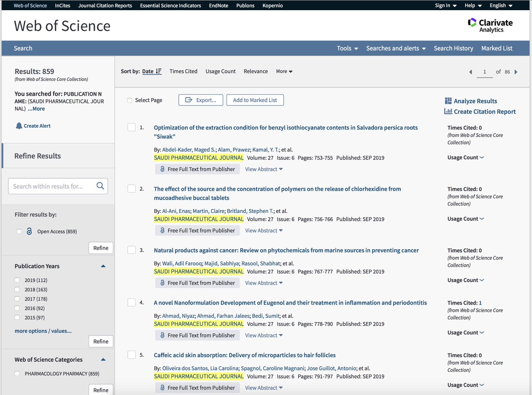This screenshot has height=395, width=532.
Task: Check the box for result 4
Action: click(132, 302)
